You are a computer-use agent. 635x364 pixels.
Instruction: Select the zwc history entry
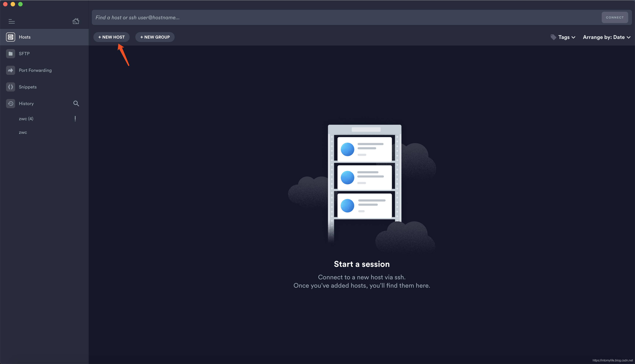click(x=23, y=132)
